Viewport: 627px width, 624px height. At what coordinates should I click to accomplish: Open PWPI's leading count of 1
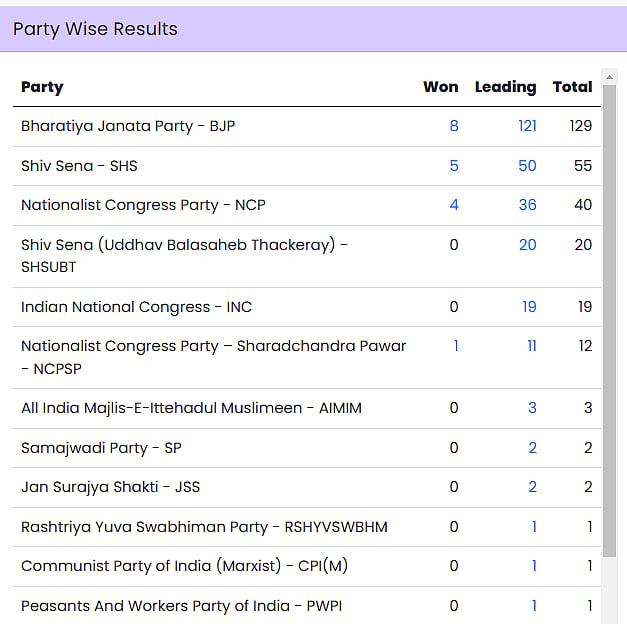[x=534, y=606]
